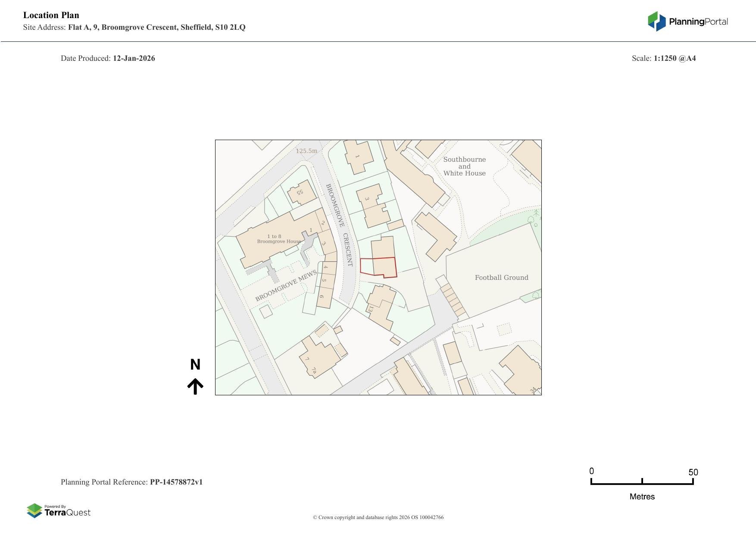Select the Southbourne and White House label
Viewport: 756px width, 535px height.
464,166
